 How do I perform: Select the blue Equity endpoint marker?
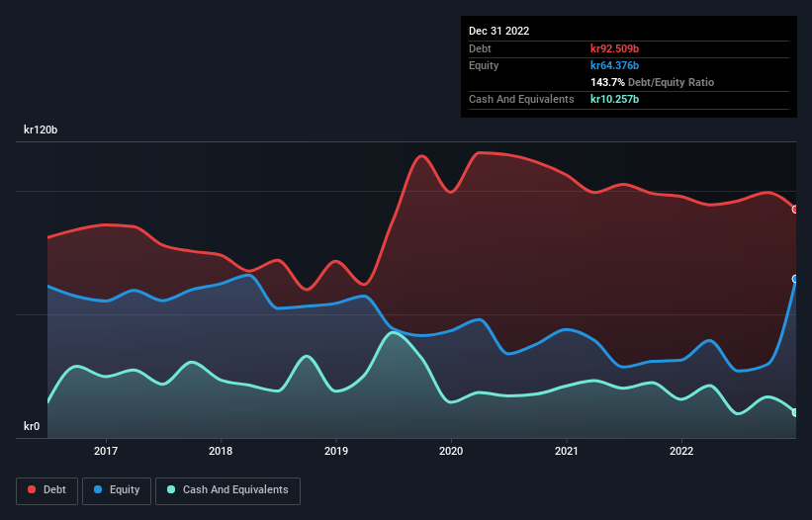[x=795, y=279]
